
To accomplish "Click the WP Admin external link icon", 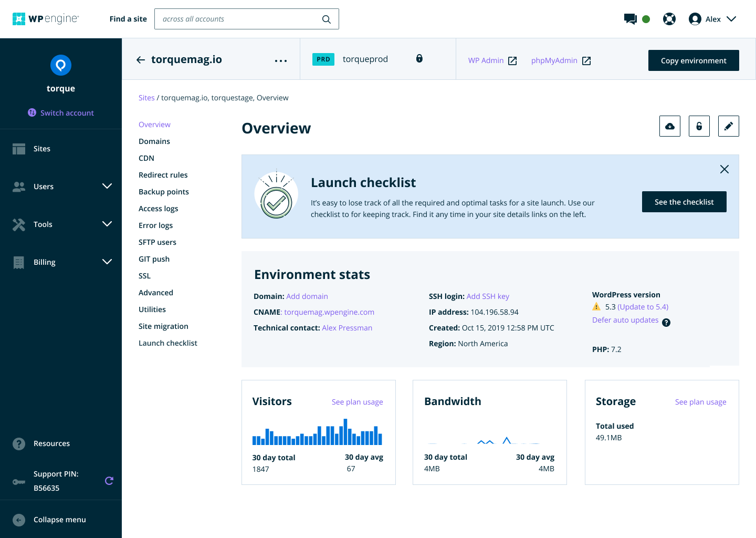I will (x=513, y=61).
